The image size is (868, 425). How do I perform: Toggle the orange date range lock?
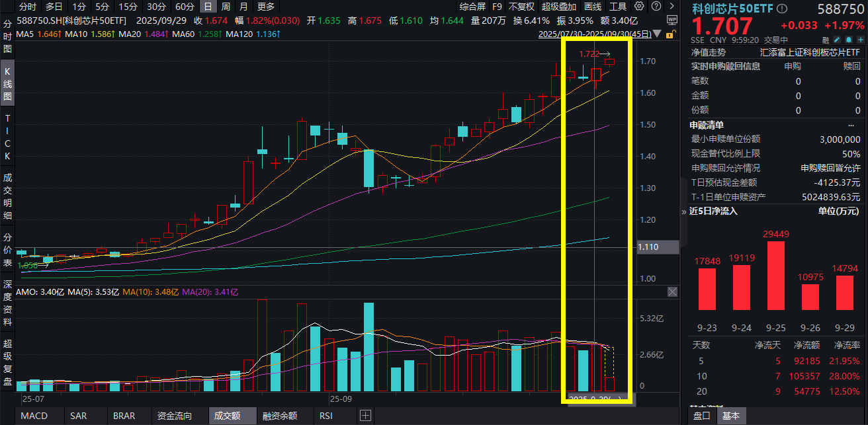coord(672,34)
